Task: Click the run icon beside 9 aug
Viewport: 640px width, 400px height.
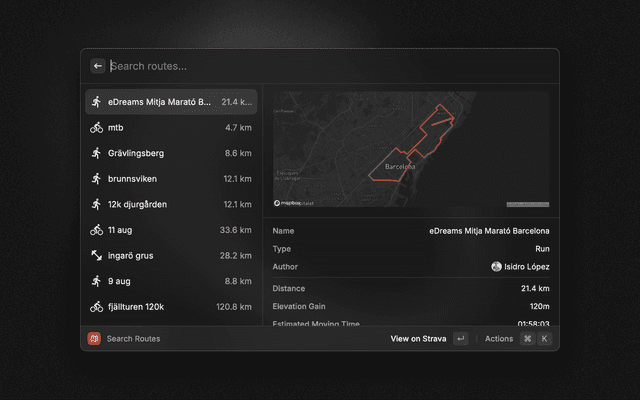Action: click(x=96, y=281)
